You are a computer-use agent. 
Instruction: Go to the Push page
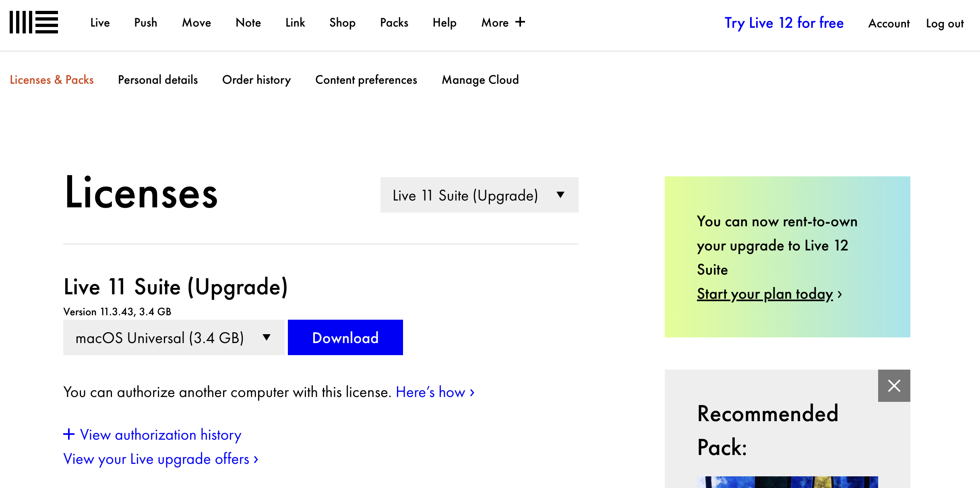click(145, 23)
